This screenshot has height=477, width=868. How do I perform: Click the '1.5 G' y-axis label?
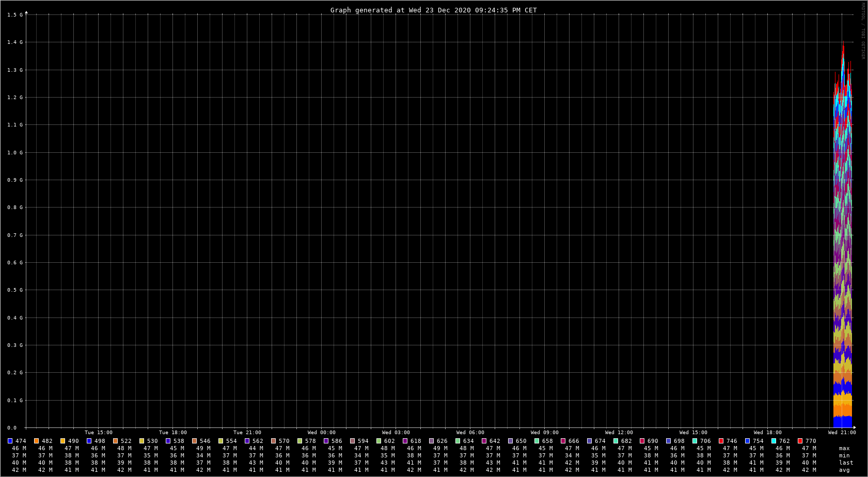click(x=15, y=15)
